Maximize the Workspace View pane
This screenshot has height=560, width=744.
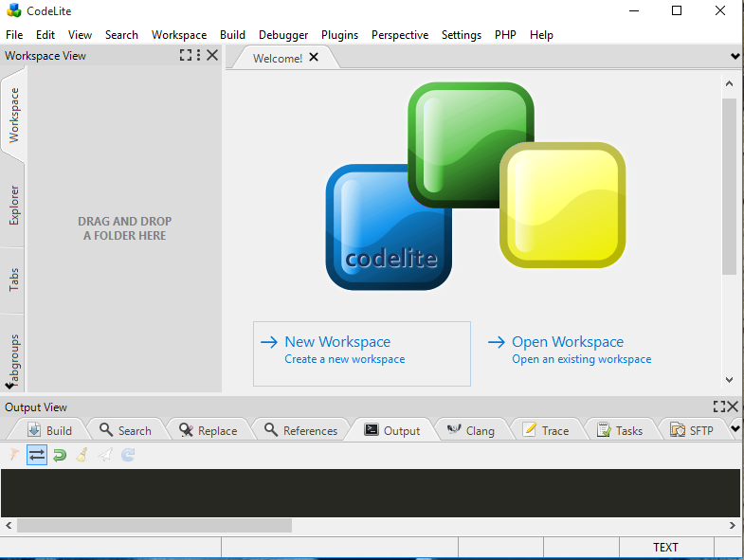coord(186,55)
